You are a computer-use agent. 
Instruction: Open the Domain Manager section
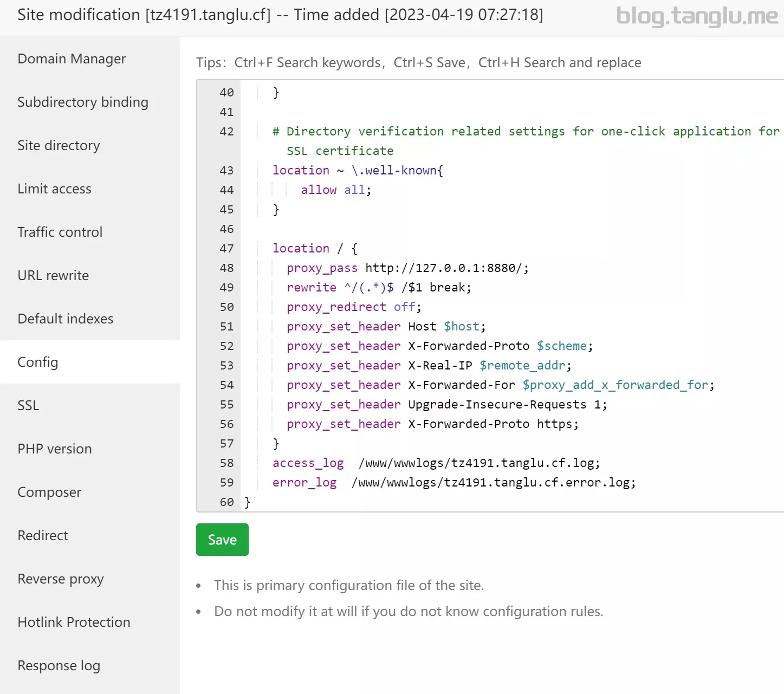tap(72, 59)
